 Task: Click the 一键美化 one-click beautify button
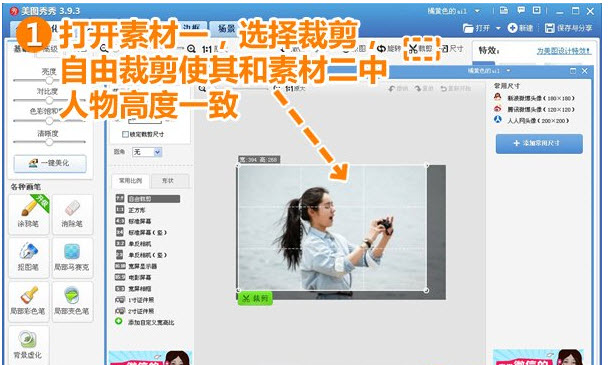click(x=50, y=163)
